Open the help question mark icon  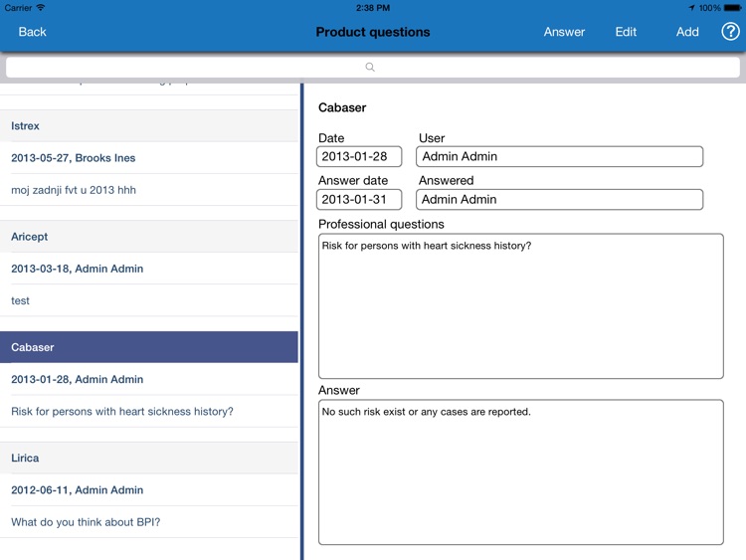(x=730, y=32)
